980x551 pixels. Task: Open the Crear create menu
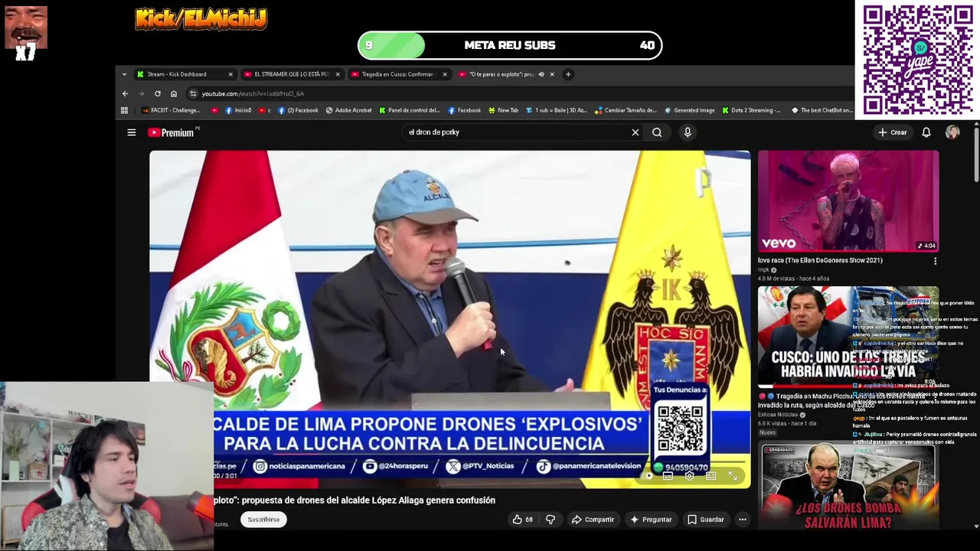[893, 132]
